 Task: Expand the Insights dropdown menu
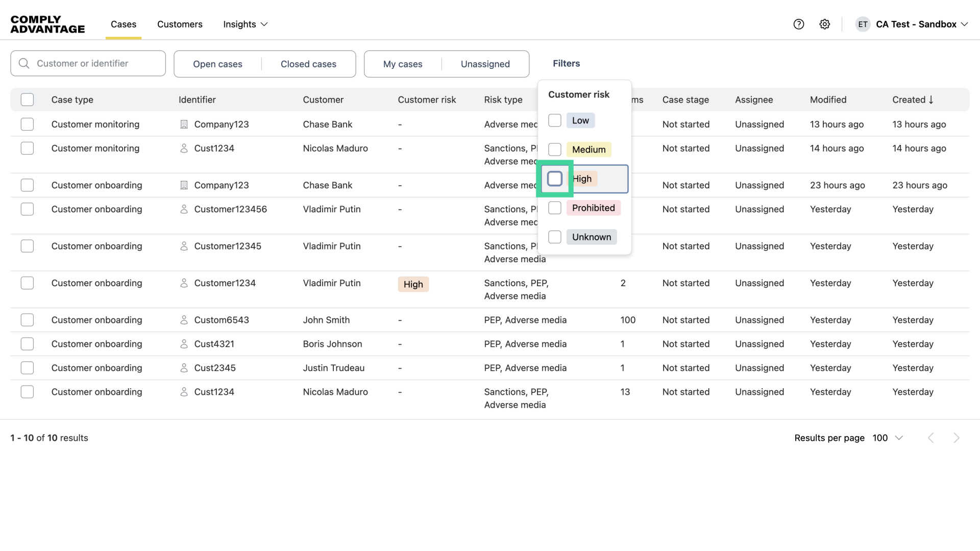click(246, 24)
